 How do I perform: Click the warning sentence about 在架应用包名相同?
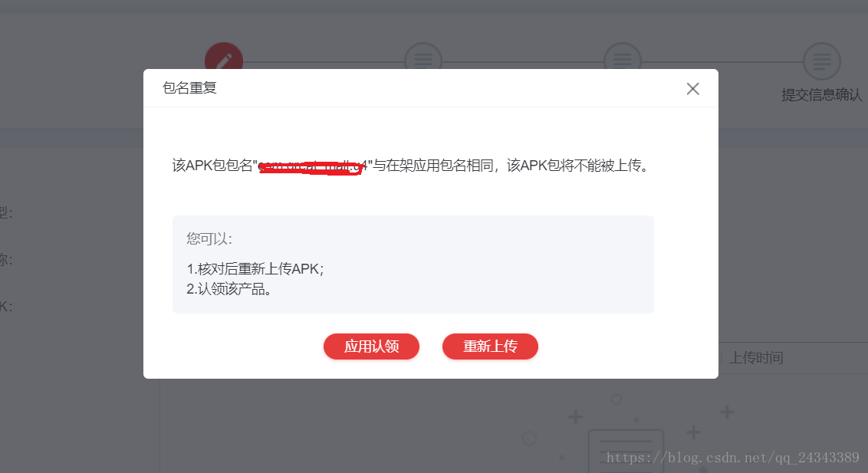[x=410, y=166]
